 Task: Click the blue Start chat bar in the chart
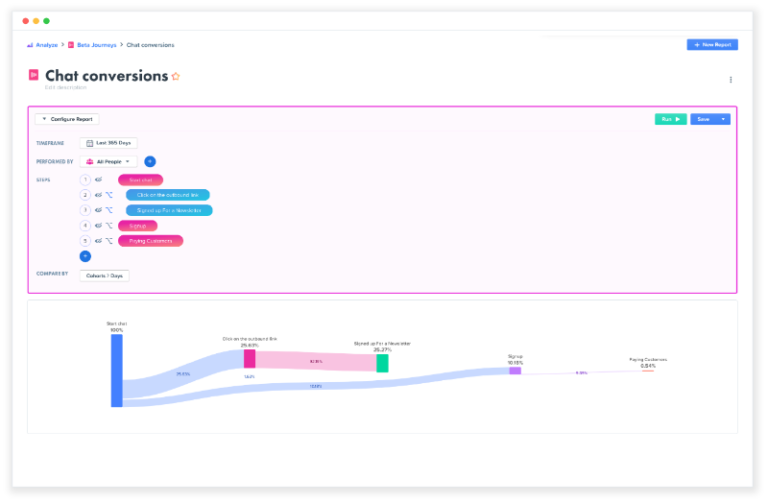tap(117, 370)
